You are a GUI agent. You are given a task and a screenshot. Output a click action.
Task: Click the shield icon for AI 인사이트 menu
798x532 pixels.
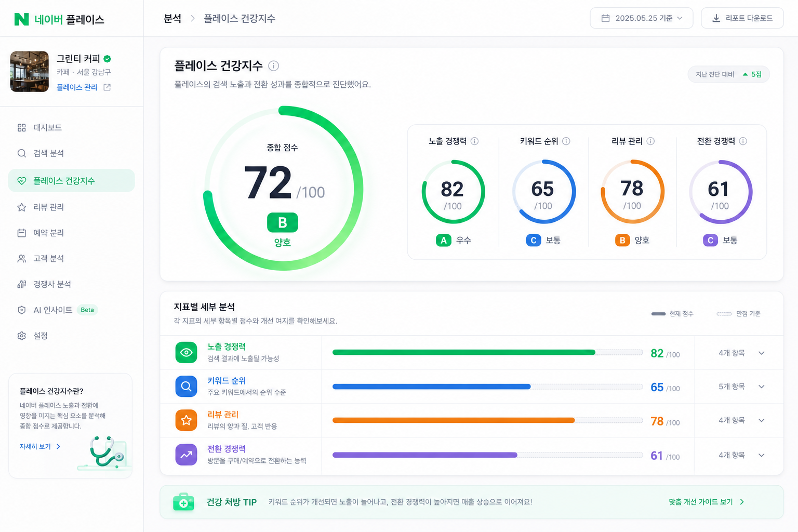click(x=22, y=310)
